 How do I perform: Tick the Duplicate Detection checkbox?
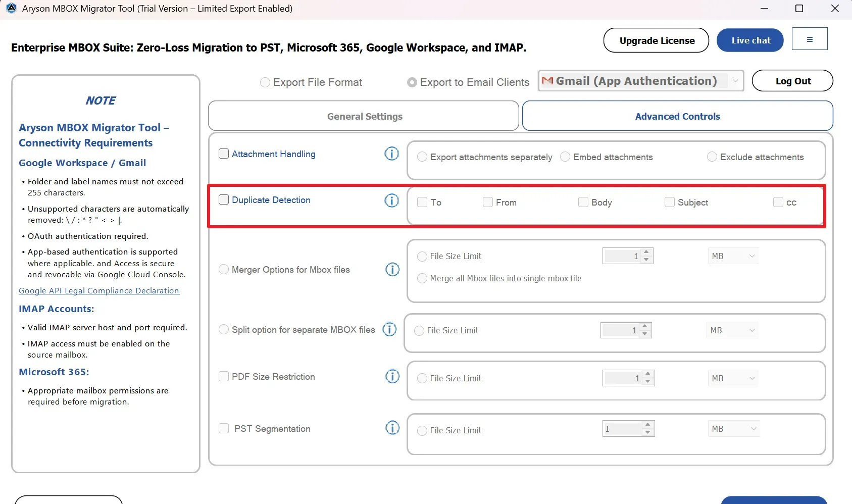(x=224, y=199)
